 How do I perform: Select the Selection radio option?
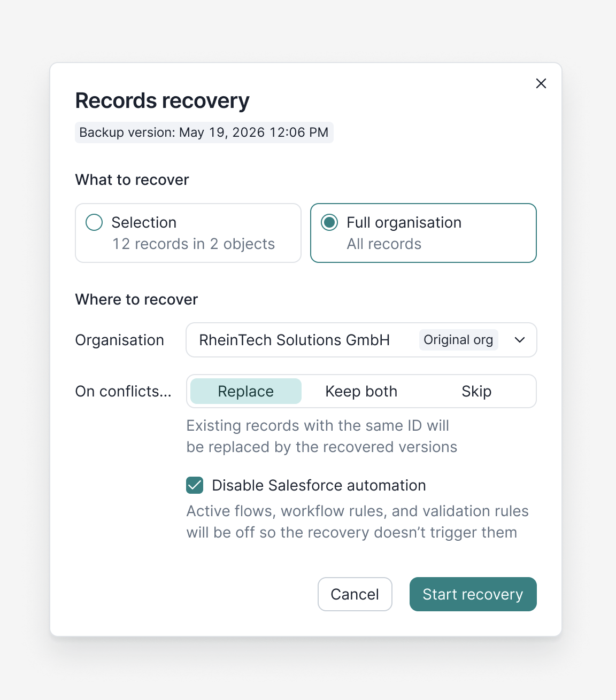[x=188, y=233]
